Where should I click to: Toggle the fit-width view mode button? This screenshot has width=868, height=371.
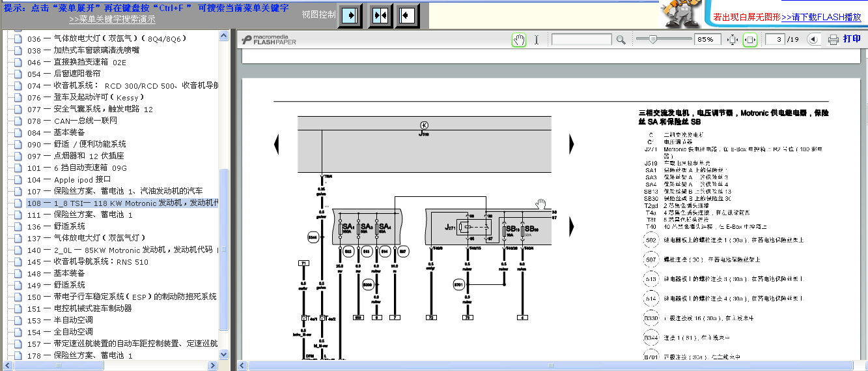750,40
